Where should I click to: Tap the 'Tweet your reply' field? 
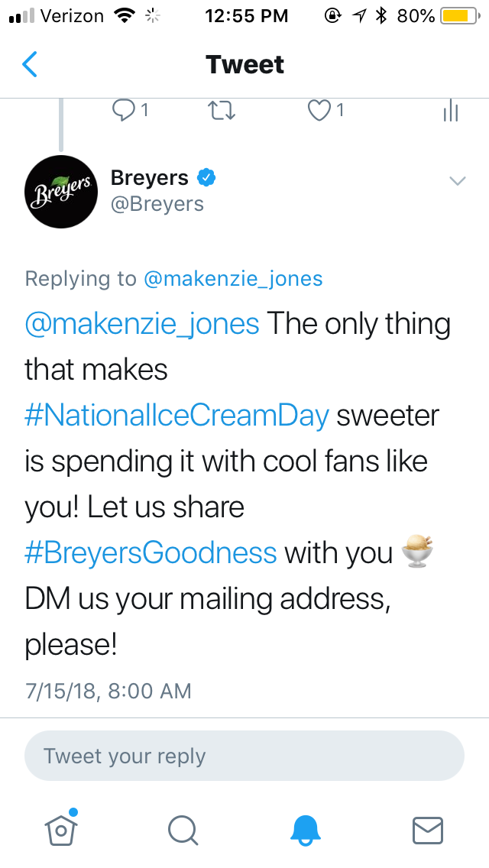click(244, 756)
